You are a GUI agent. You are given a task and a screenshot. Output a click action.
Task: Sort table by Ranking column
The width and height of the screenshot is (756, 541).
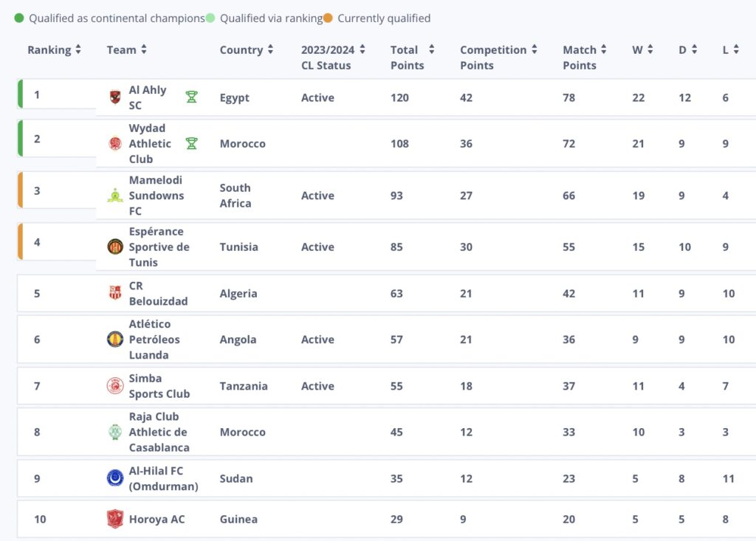coord(78,50)
